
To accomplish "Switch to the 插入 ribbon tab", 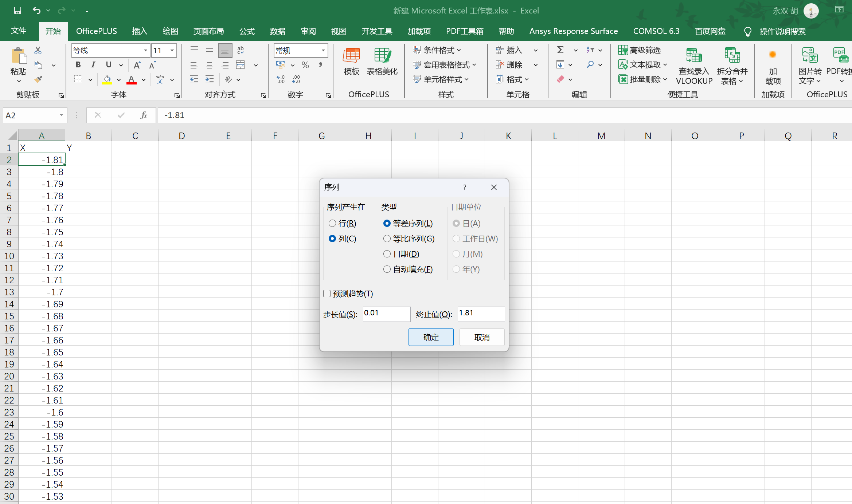I will coord(139,31).
